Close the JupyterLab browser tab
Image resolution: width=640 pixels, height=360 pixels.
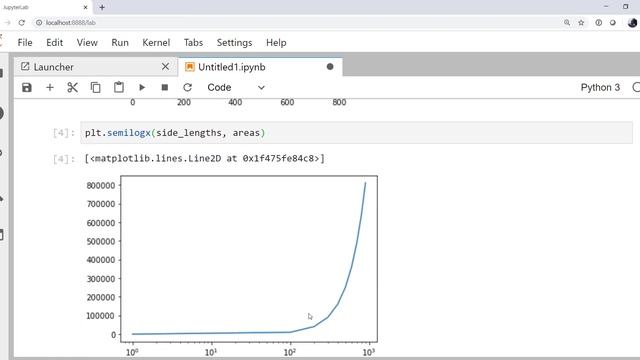[x=85, y=7]
